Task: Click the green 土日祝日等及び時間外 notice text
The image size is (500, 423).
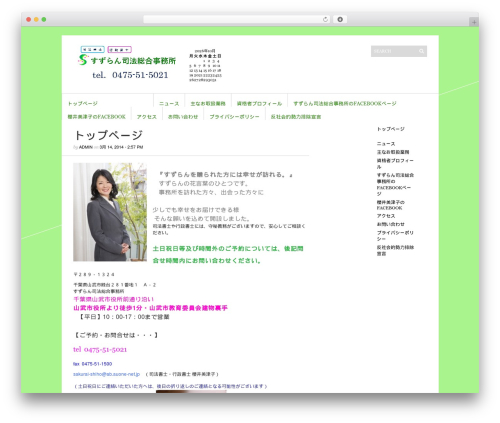Action: (228, 255)
